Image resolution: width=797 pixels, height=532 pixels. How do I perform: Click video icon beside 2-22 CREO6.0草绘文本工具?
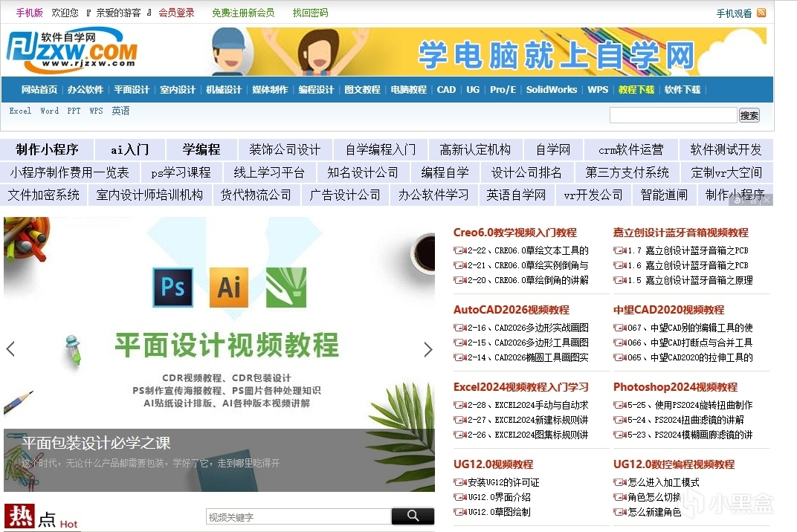click(460, 250)
